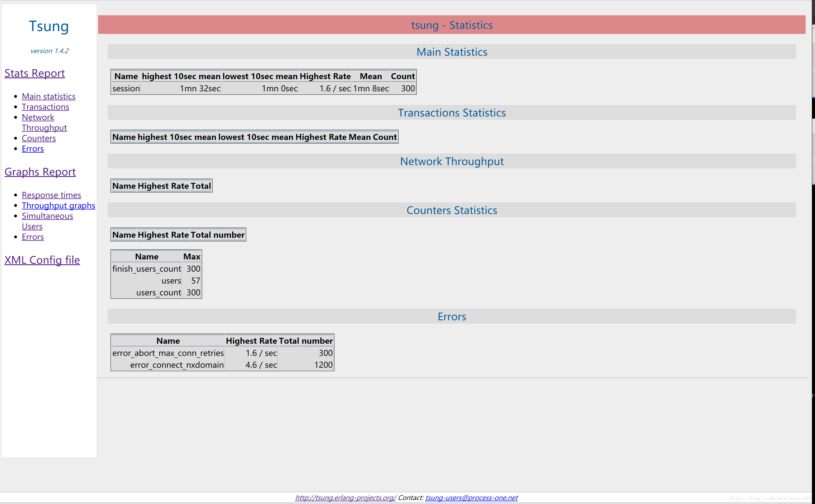Open Throughput graphs link
Screen dimensions: 815x504
[58, 205]
